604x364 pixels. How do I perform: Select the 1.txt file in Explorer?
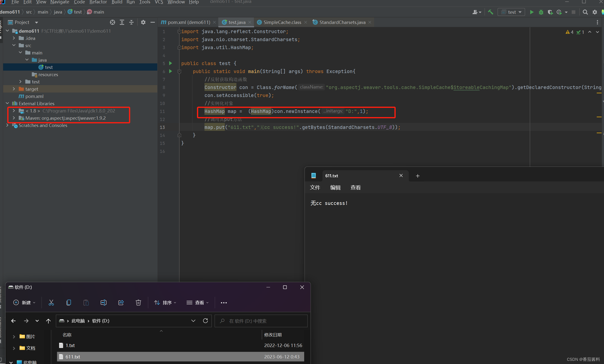[x=181, y=345]
